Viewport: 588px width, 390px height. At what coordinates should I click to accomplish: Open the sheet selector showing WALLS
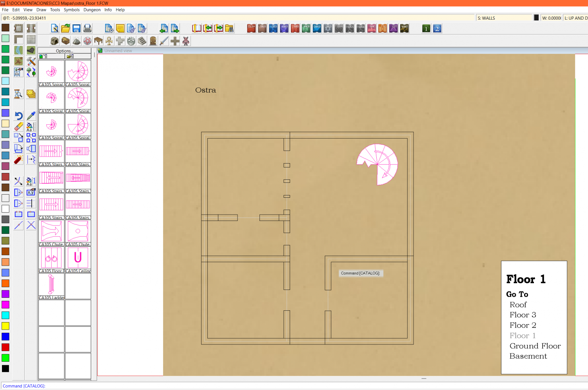pos(504,18)
